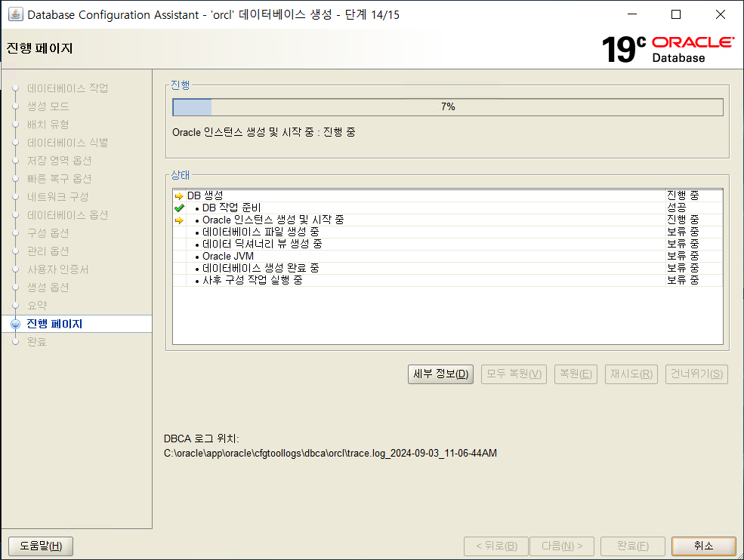This screenshot has width=744, height=560.
Task: Click the 7% progress bar
Action: click(x=447, y=107)
